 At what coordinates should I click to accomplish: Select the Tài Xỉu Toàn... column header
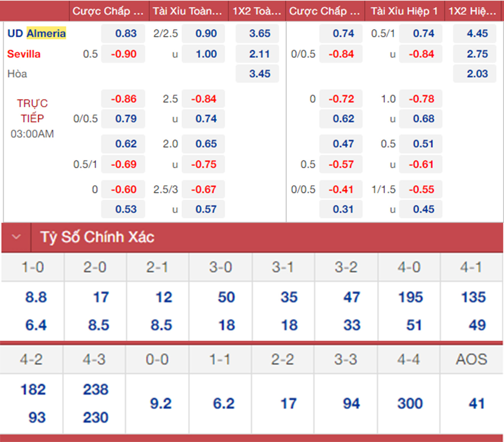(x=187, y=11)
